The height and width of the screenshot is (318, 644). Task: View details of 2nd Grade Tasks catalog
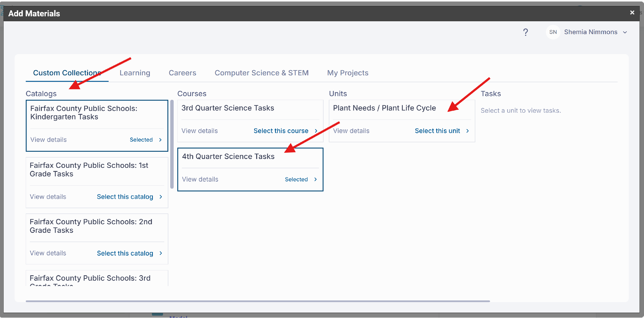(x=48, y=253)
